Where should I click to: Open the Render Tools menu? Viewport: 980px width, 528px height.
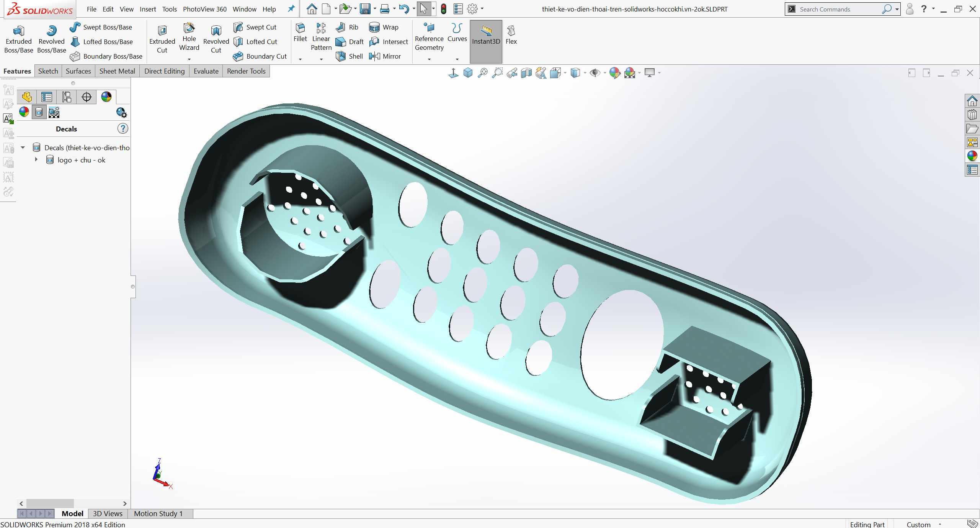[245, 71]
